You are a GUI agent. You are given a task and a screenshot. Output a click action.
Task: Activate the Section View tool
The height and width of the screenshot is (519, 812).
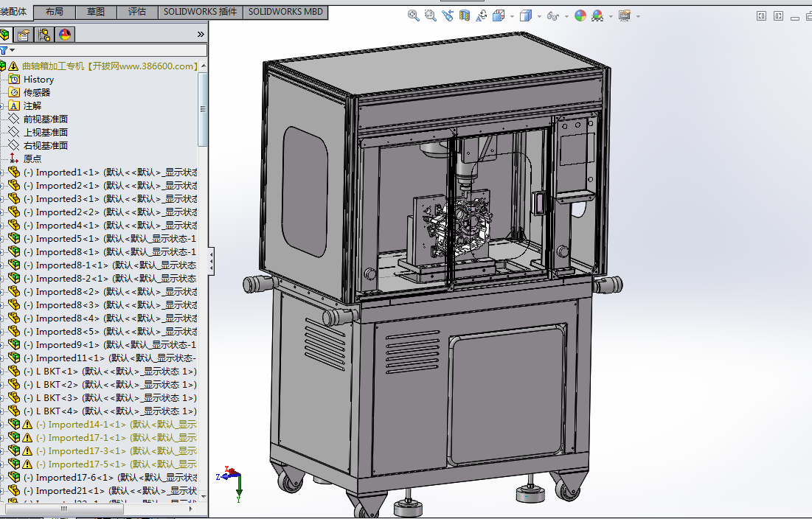pos(464,15)
